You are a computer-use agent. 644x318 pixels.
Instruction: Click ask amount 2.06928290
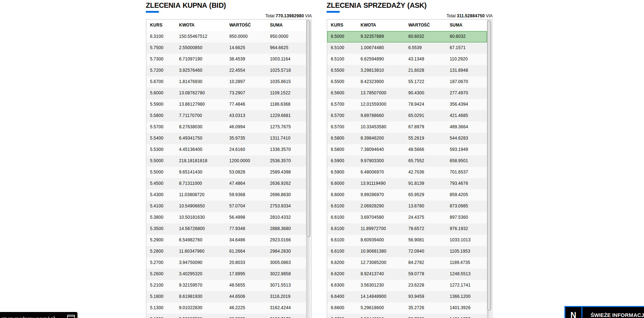372,206
